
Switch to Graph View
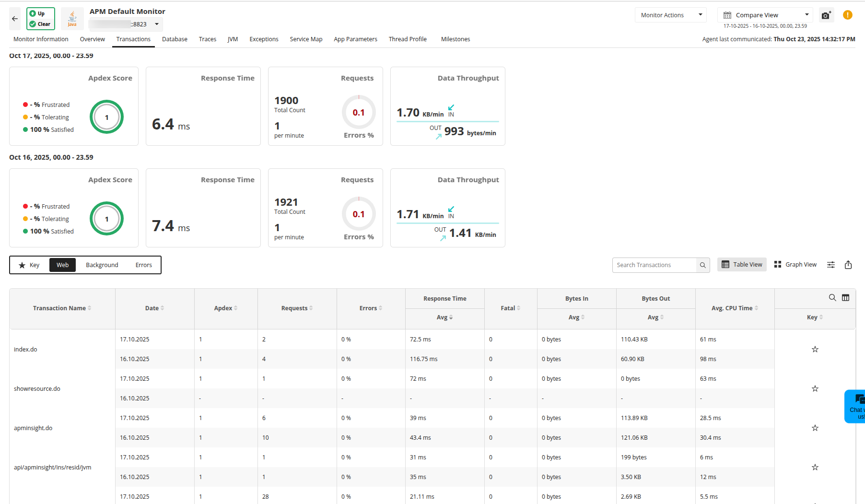point(795,265)
